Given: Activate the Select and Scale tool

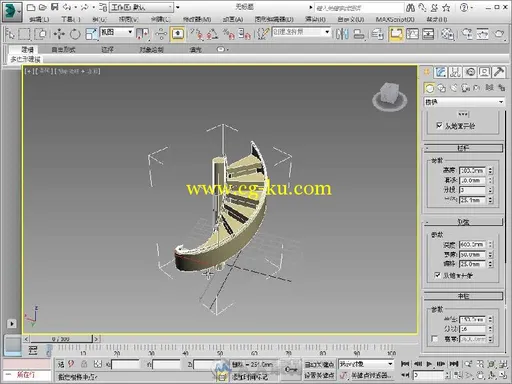Looking at the screenshot, I should click(x=91, y=34).
